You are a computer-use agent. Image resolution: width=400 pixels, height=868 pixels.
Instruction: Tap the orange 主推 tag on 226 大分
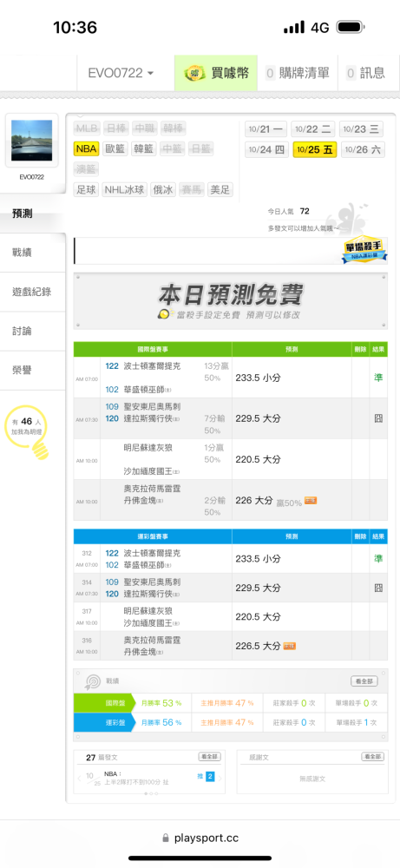pos(311,501)
